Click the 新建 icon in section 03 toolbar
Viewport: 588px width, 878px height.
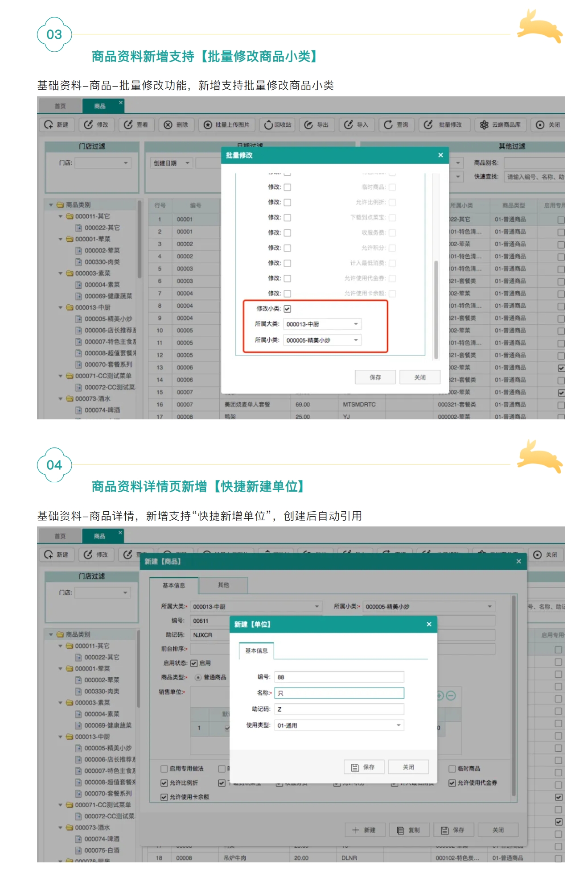[48, 125]
